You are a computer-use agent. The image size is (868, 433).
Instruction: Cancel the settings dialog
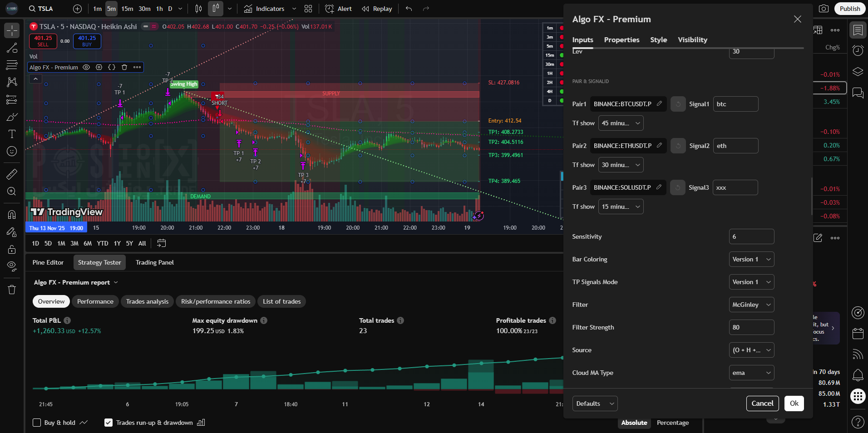(762, 403)
